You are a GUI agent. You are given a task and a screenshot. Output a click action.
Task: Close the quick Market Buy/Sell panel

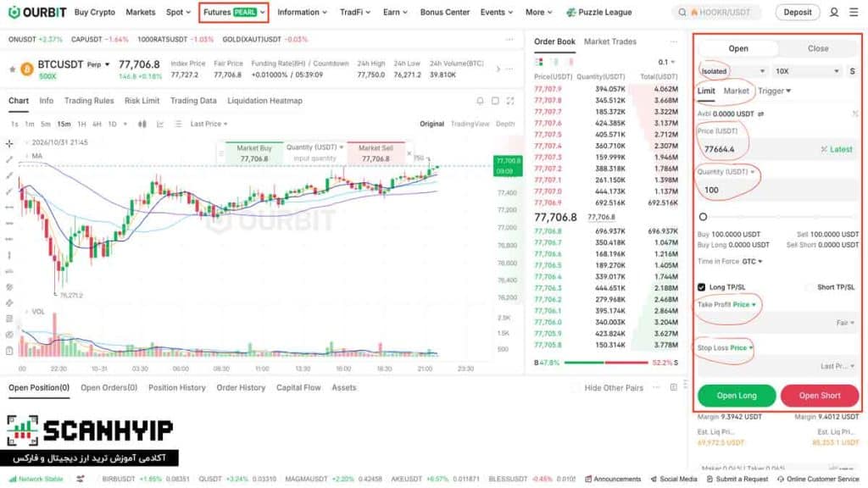click(x=409, y=153)
